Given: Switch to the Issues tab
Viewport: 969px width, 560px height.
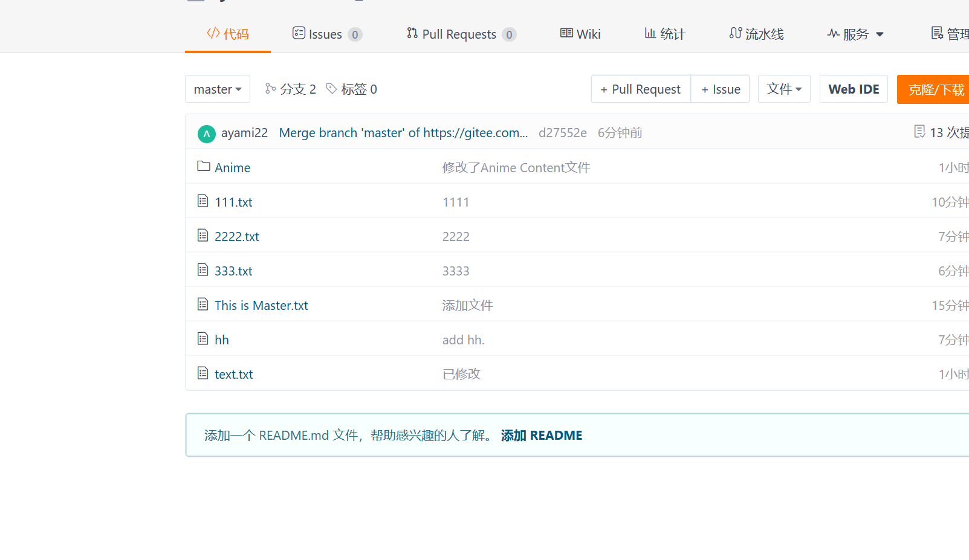Looking at the screenshot, I should click(326, 34).
